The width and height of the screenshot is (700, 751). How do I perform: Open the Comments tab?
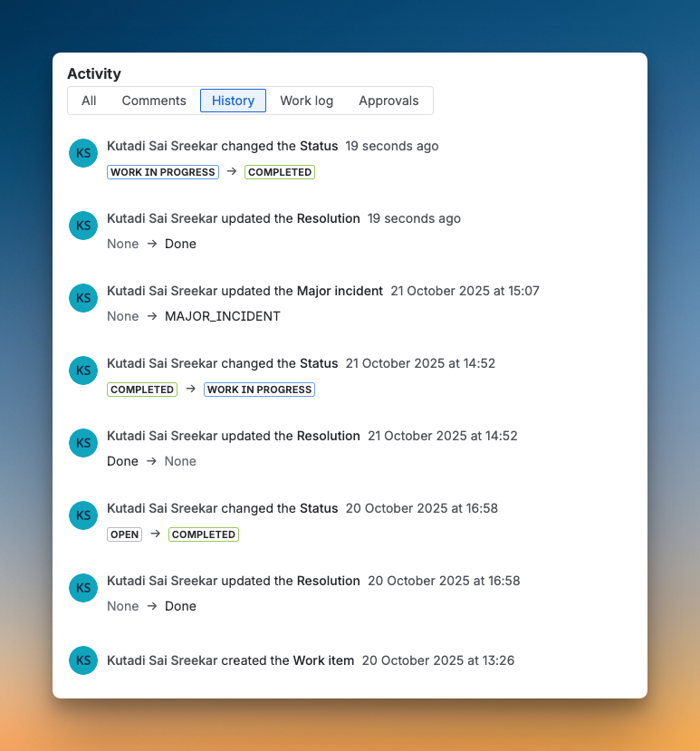[154, 101]
